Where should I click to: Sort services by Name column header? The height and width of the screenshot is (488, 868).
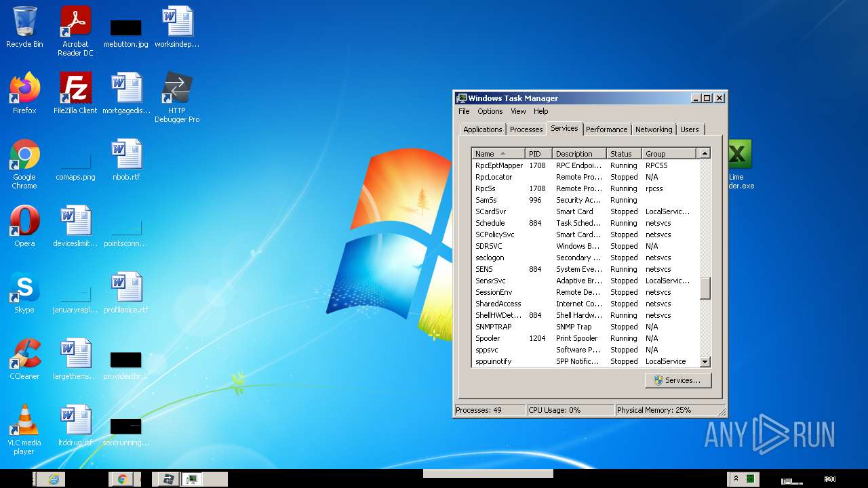(498, 154)
